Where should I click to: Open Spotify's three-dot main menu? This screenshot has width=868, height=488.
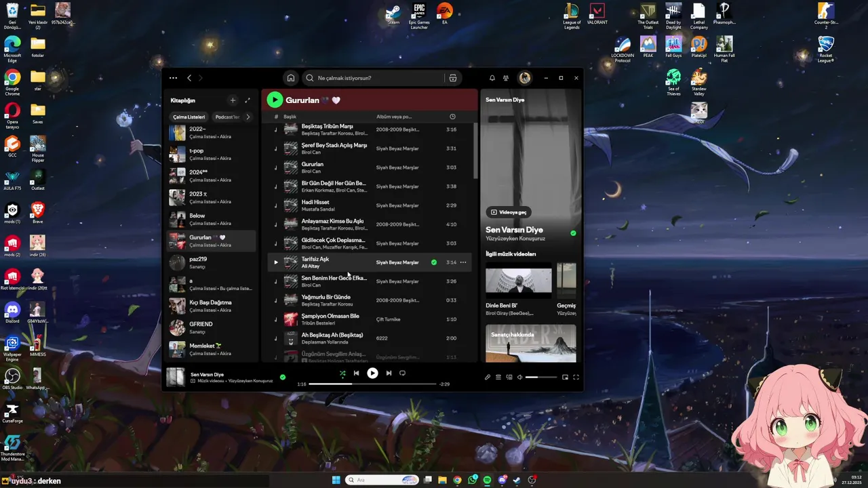click(x=173, y=78)
